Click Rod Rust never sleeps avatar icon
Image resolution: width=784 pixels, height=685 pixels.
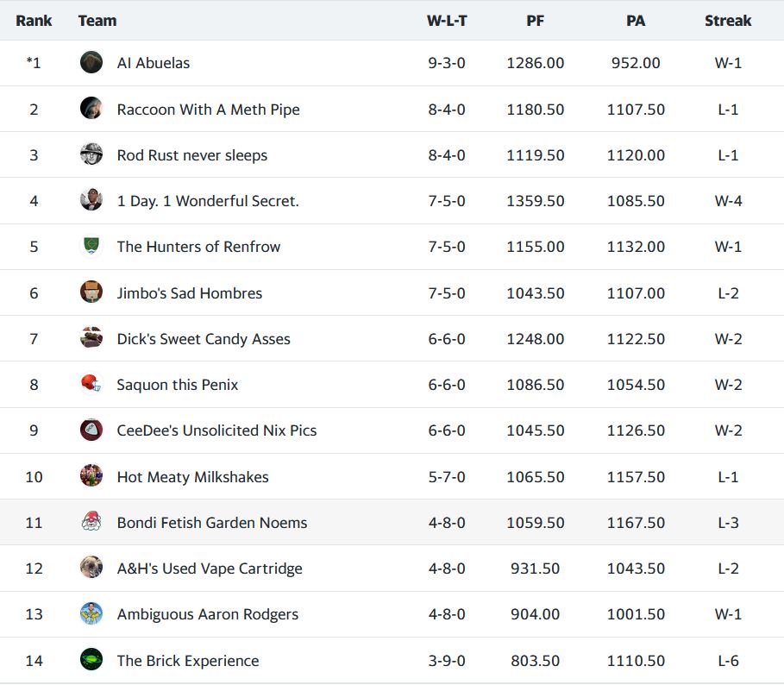91,154
